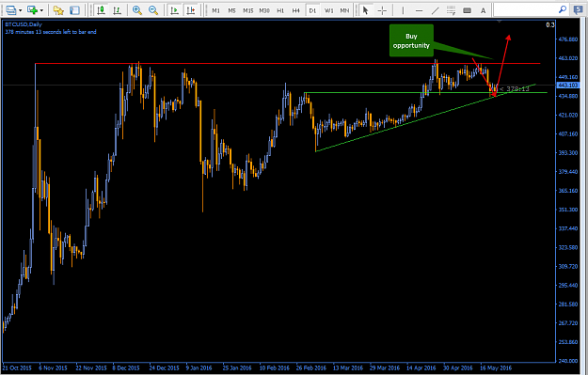Viewport: 588px width, 375px height.
Task: Click the 13 Mar 2016 date label
Action: tap(348, 367)
